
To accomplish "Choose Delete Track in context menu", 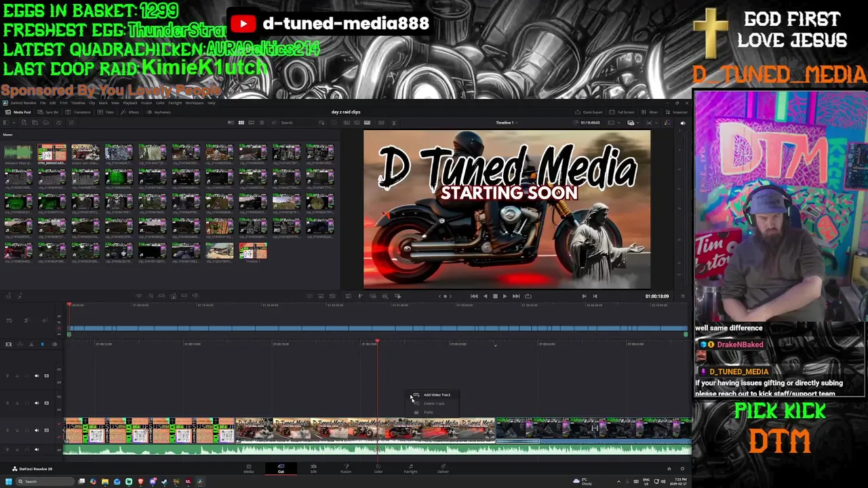I will click(433, 403).
